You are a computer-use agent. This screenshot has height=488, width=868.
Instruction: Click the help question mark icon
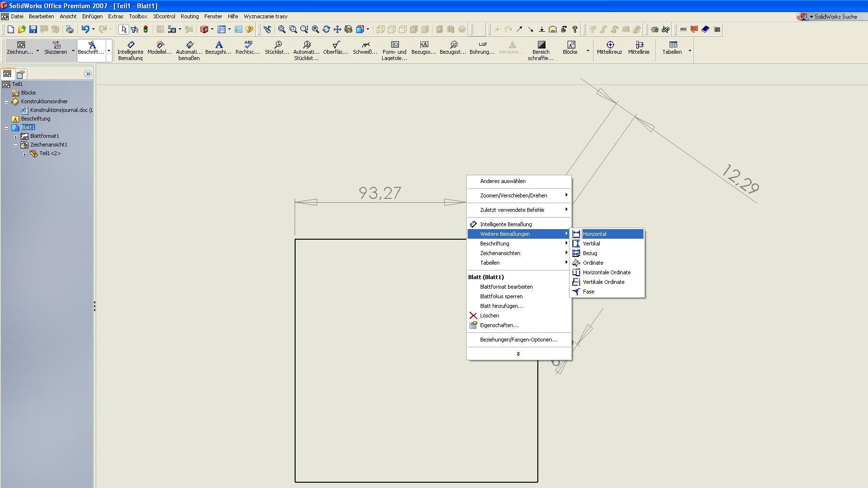[x=249, y=29]
